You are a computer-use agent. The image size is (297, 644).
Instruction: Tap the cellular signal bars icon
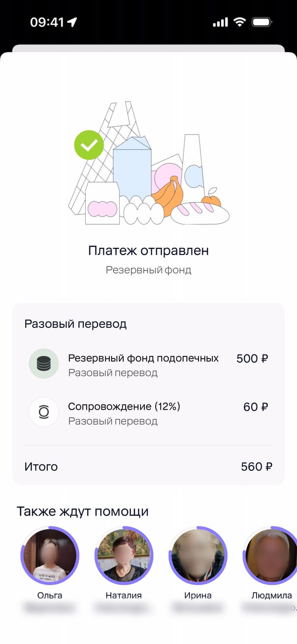pos(220,22)
